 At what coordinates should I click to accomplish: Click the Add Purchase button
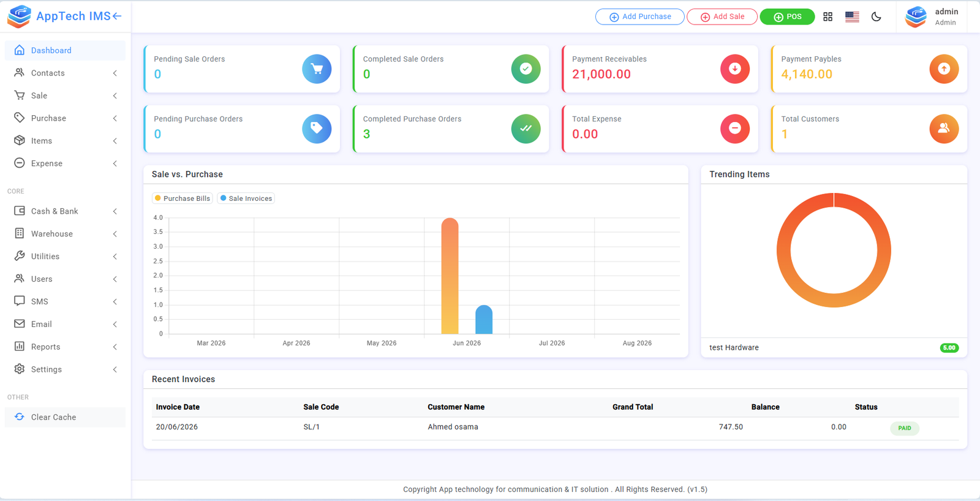pyautogui.click(x=640, y=17)
